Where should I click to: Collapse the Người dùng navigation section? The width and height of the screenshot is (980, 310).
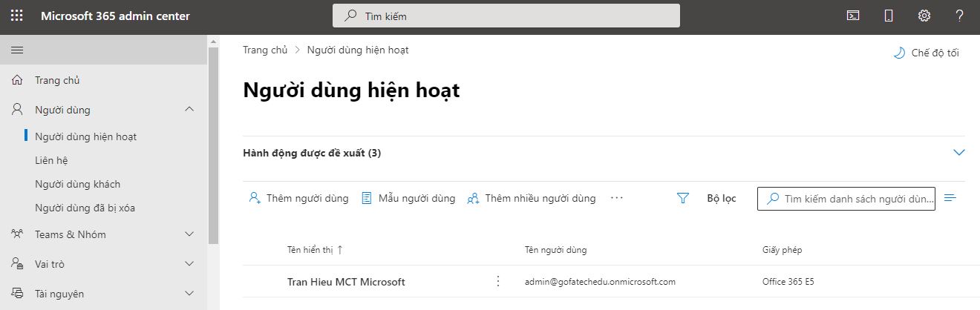[189, 110]
